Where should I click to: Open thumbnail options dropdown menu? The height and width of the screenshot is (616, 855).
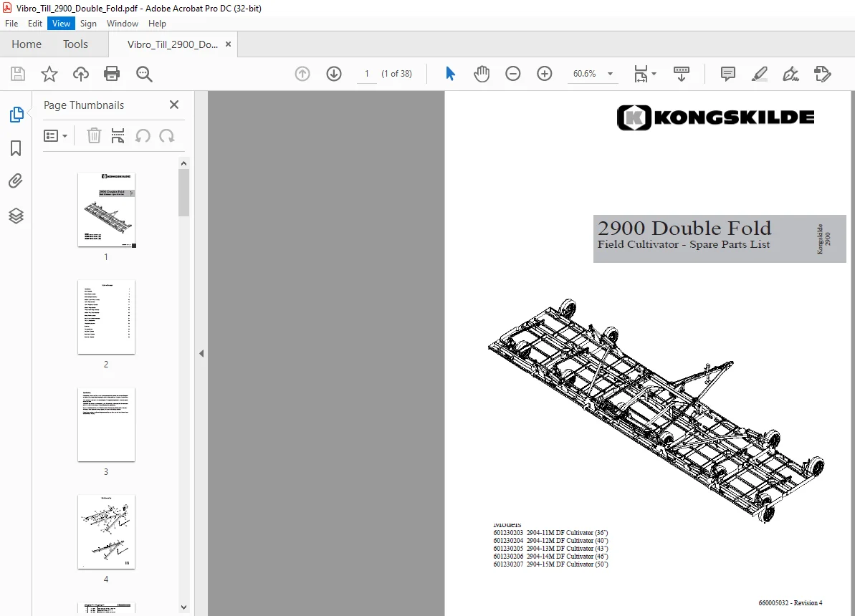[55, 136]
